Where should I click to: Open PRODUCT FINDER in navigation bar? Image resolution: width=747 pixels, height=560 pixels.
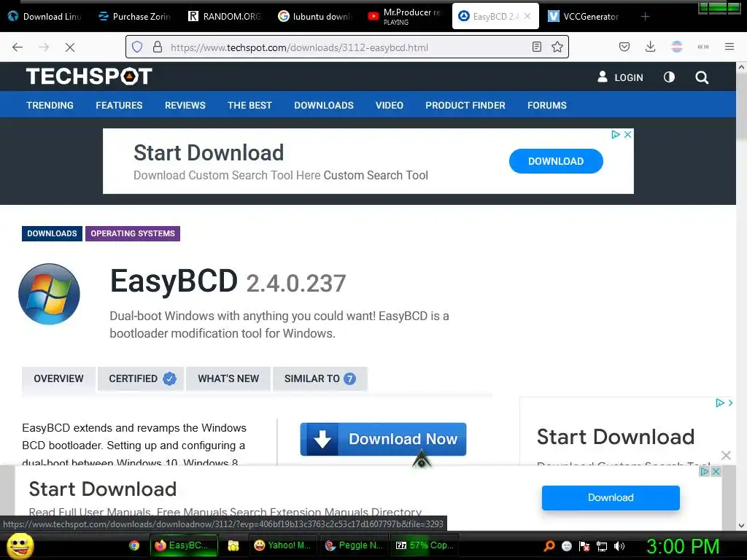pyautogui.click(x=465, y=105)
